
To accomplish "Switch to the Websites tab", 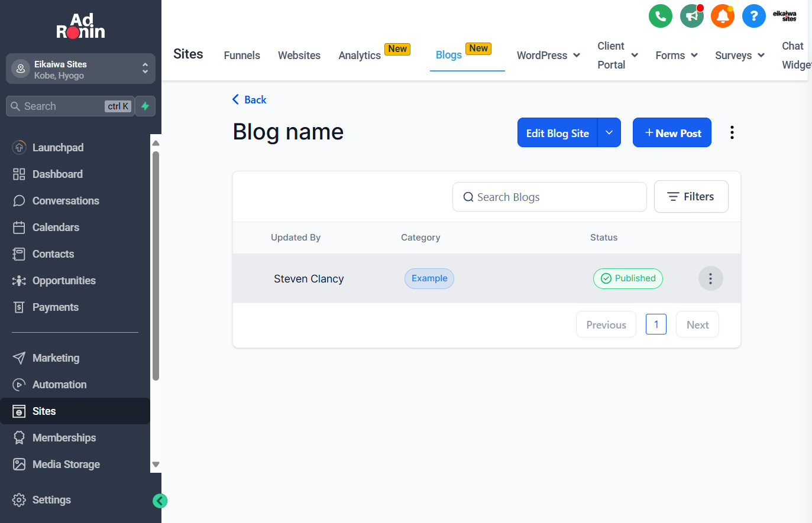I will [299, 56].
